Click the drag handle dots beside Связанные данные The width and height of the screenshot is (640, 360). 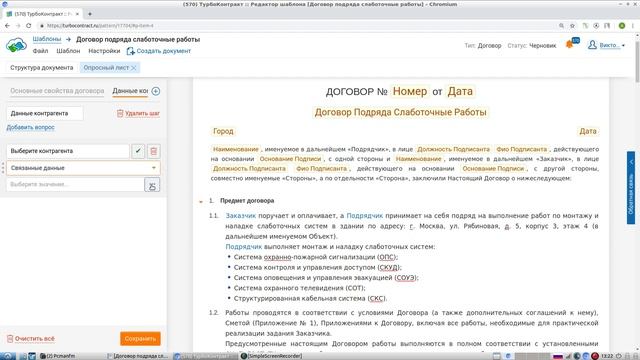[3, 168]
